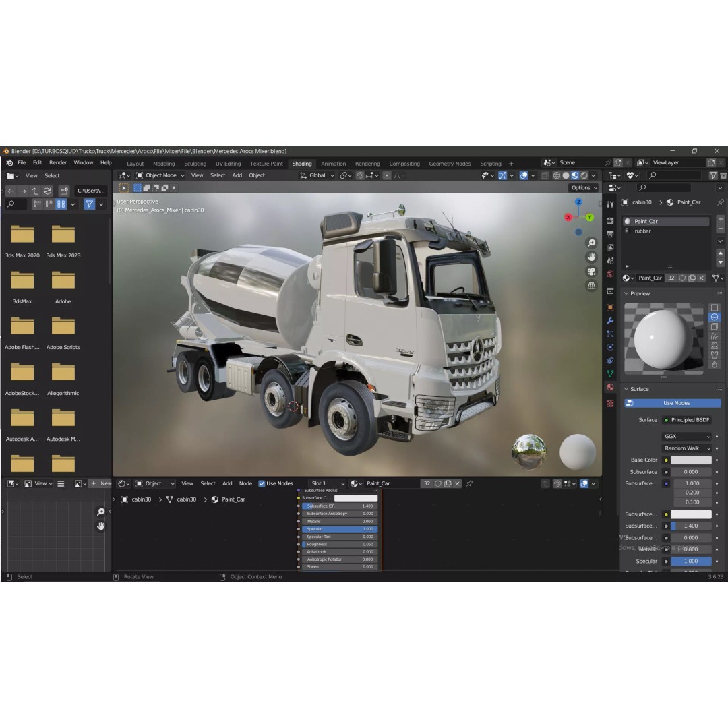
Task: Switch to wireframe viewport shading
Action: 556,175
